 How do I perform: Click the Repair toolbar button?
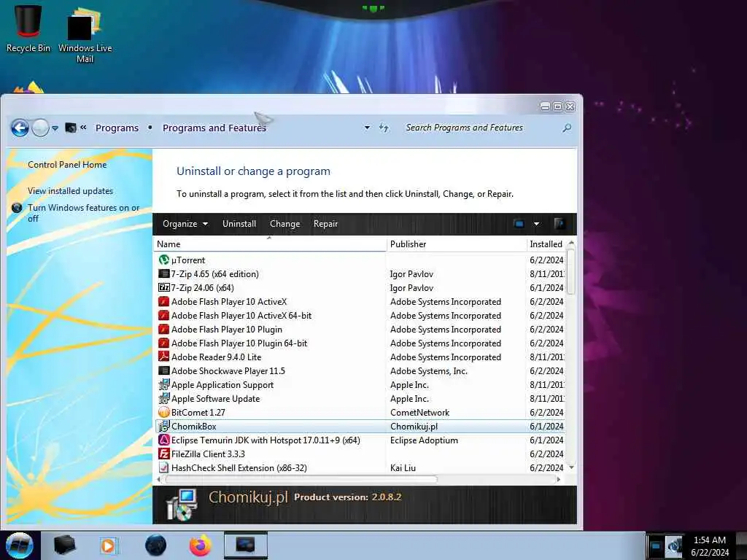pyautogui.click(x=325, y=224)
